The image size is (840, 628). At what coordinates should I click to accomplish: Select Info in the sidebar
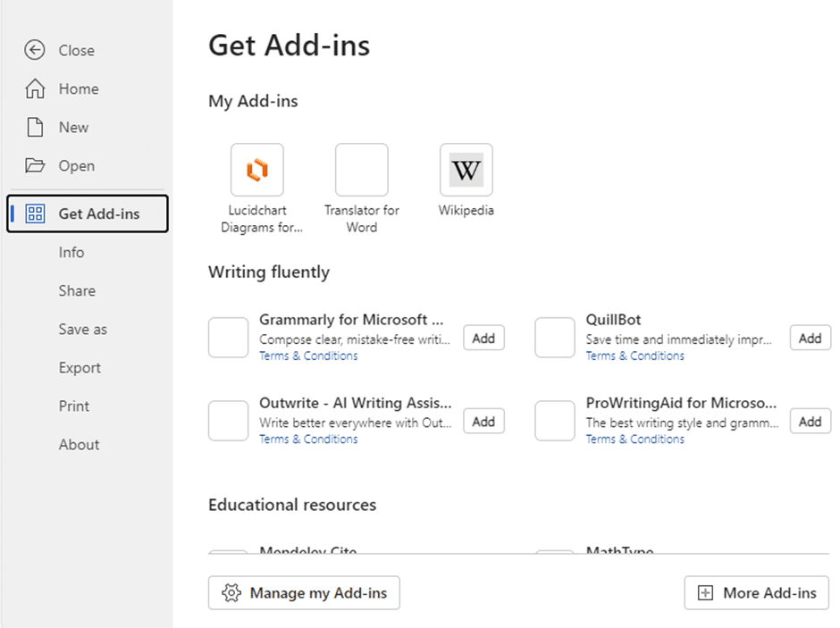71,252
